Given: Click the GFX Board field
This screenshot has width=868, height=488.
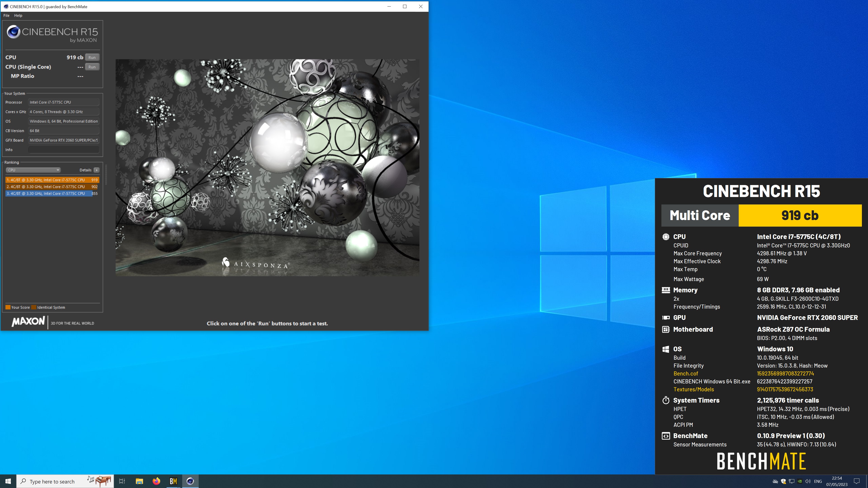Looking at the screenshot, I should 64,140.
